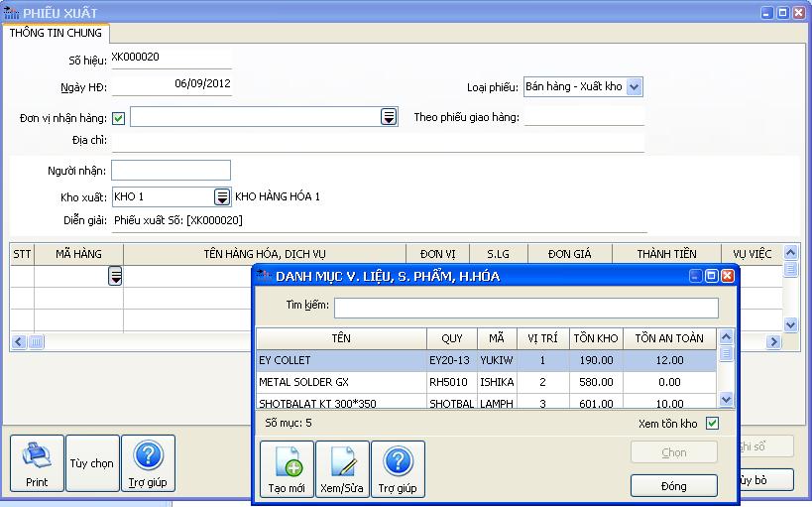The width and height of the screenshot is (812, 507).
Task: Click the Tùy chọn button
Action: click(91, 463)
